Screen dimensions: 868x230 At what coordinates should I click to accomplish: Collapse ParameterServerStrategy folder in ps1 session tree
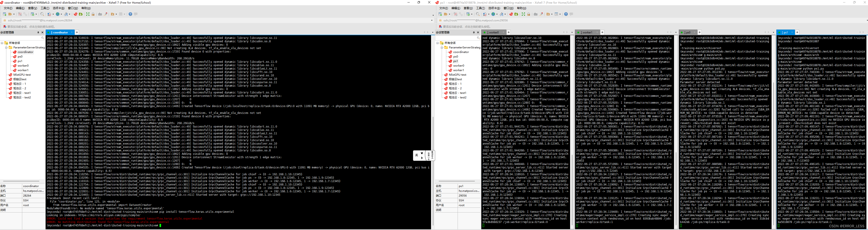(442, 48)
